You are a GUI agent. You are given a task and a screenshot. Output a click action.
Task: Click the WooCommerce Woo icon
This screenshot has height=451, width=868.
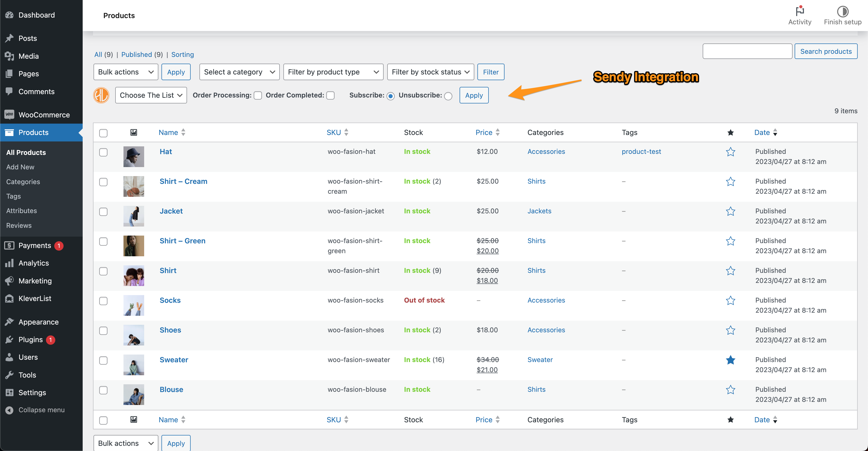coord(10,115)
